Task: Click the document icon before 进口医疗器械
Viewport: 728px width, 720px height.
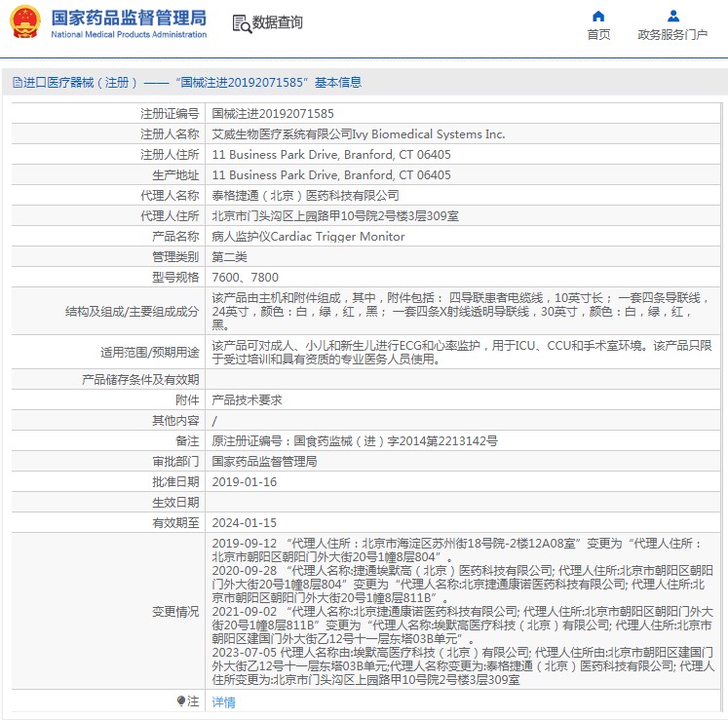Action: 18,83
